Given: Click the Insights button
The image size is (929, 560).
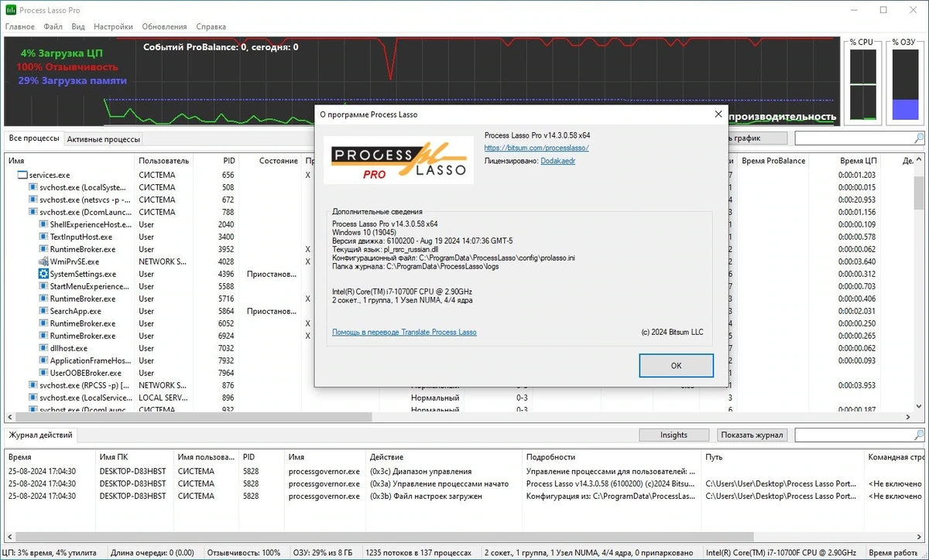Looking at the screenshot, I should pyautogui.click(x=674, y=435).
